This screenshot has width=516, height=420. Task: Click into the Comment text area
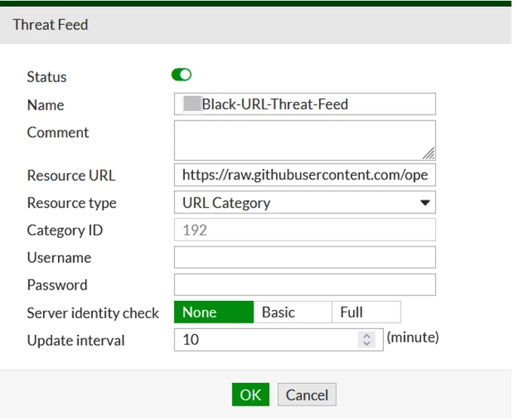[x=305, y=140]
